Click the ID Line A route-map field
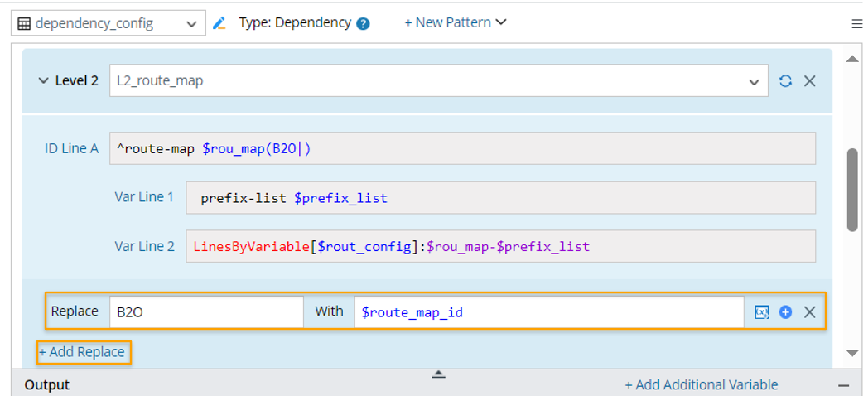This screenshot has width=868, height=396. [462, 148]
